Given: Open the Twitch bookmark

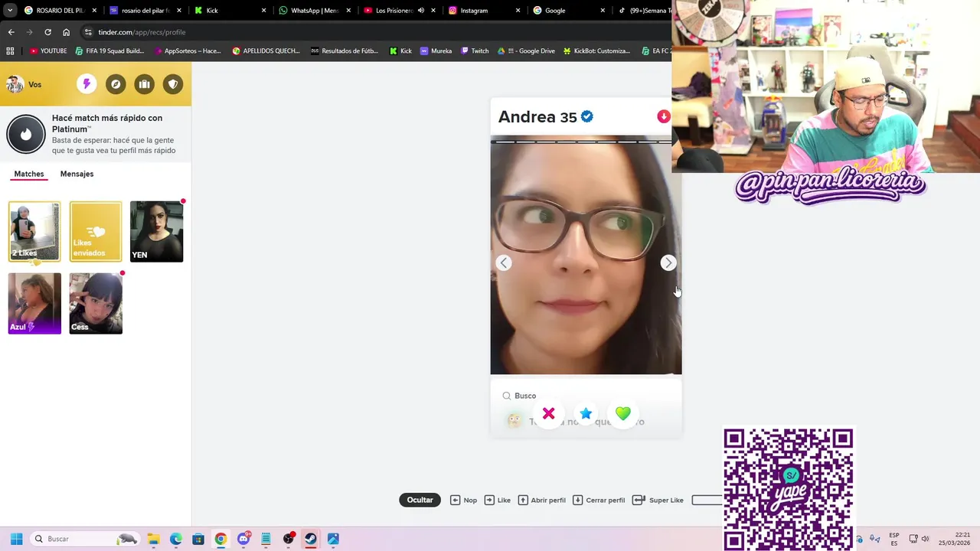Looking at the screenshot, I should (x=474, y=51).
